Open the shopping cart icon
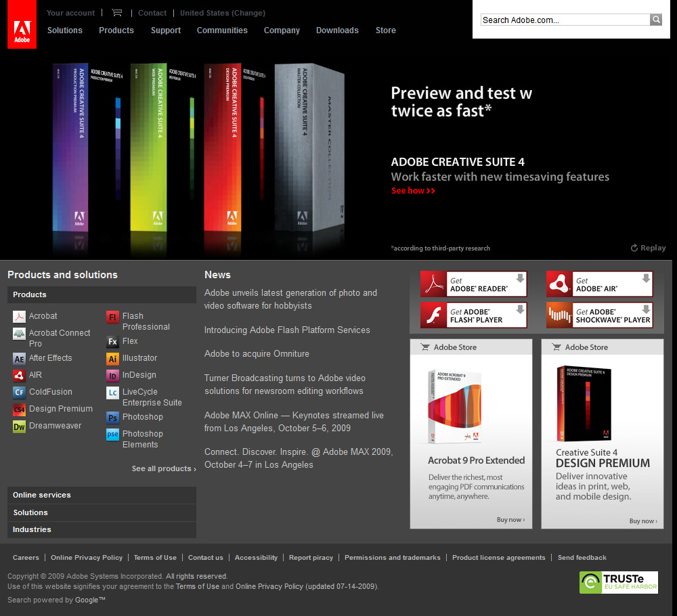 (x=116, y=12)
